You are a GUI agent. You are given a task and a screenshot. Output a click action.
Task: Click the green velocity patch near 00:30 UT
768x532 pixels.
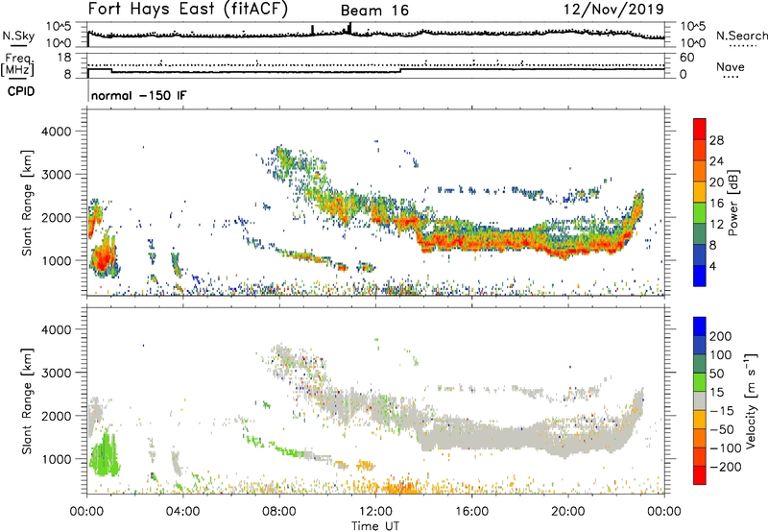[x=104, y=454]
